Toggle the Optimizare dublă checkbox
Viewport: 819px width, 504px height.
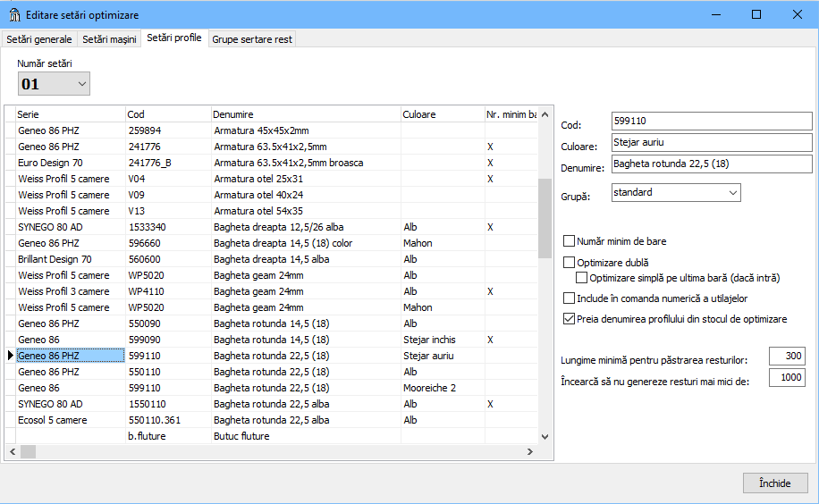pyautogui.click(x=570, y=263)
